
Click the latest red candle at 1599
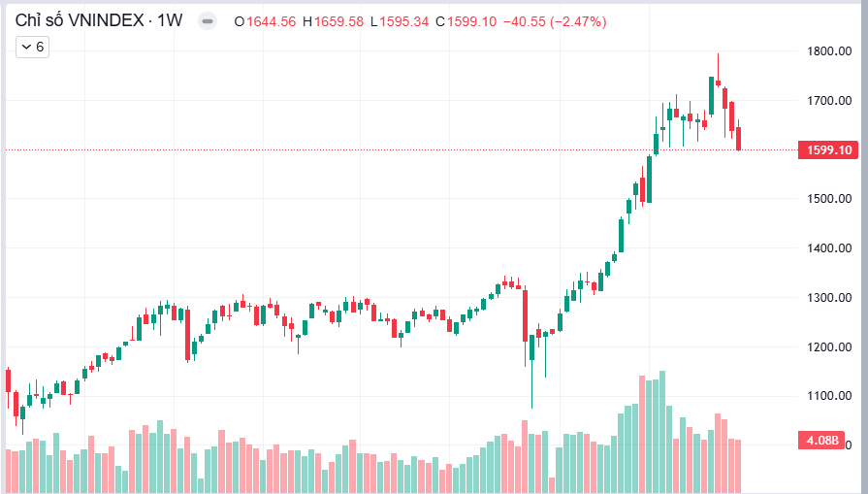click(x=738, y=139)
